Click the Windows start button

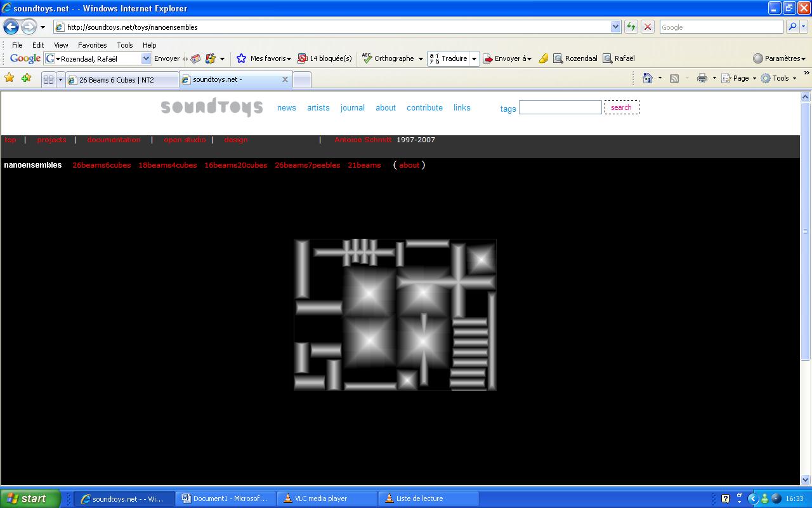pos(30,498)
